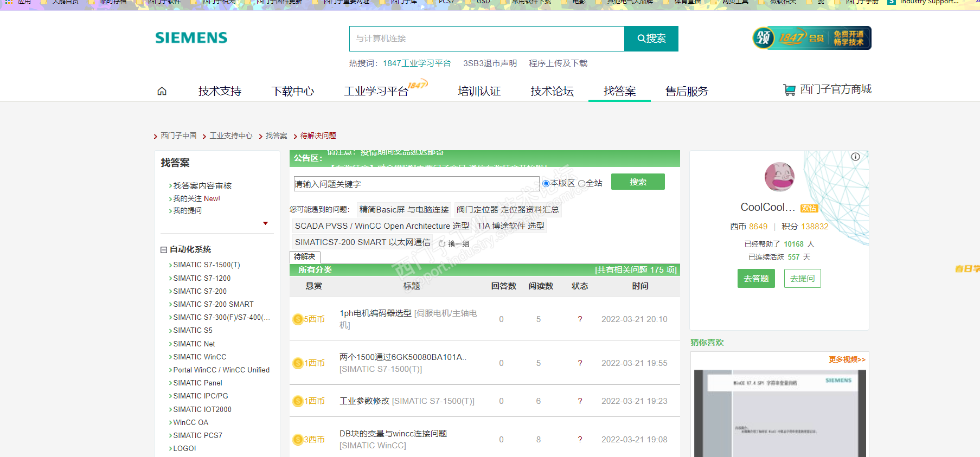The width and height of the screenshot is (980, 457).
Task: Open the 下载中心 menu
Action: (293, 91)
